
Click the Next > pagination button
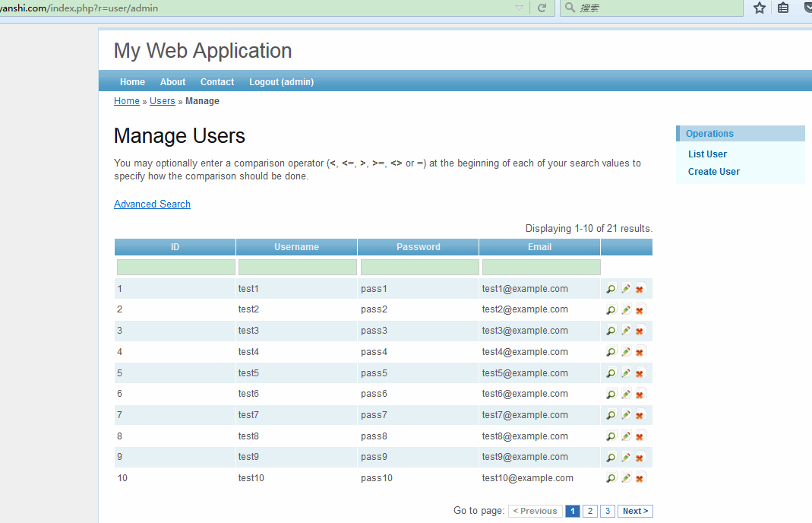[635, 511]
